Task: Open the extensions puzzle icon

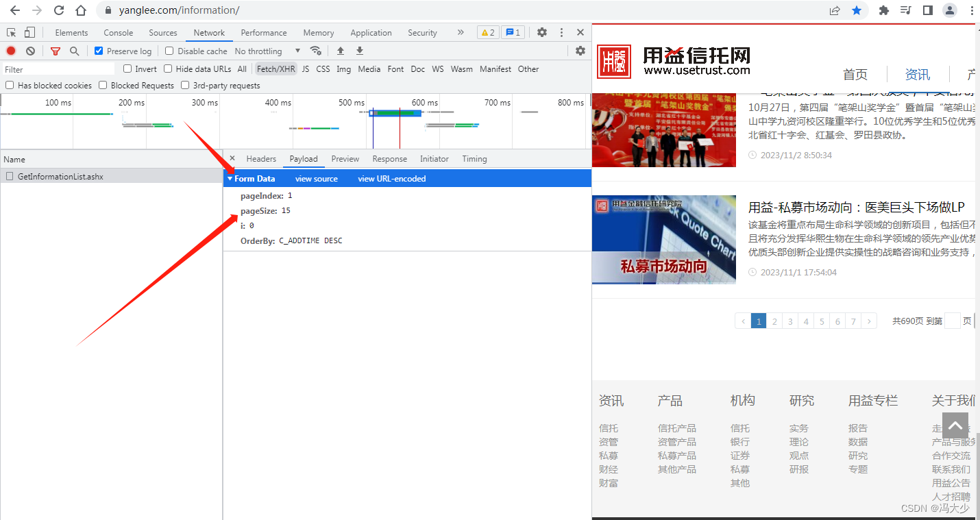Action: point(883,10)
